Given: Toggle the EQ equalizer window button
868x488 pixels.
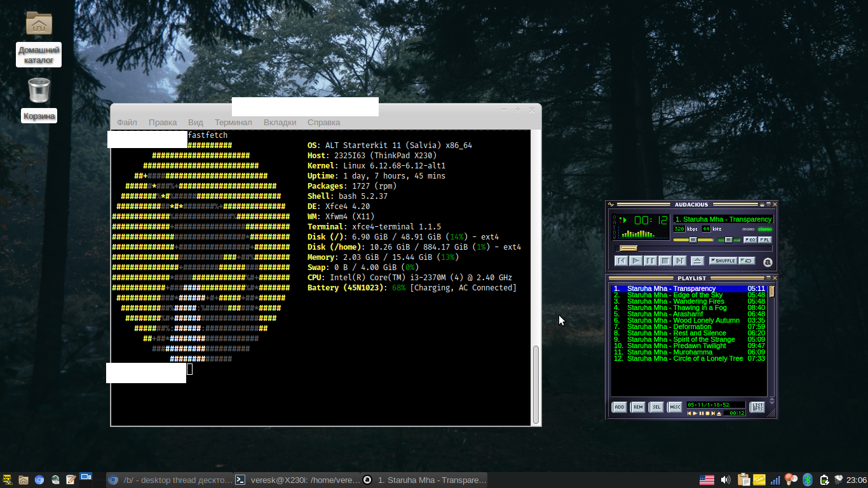Looking at the screenshot, I should (x=750, y=240).
